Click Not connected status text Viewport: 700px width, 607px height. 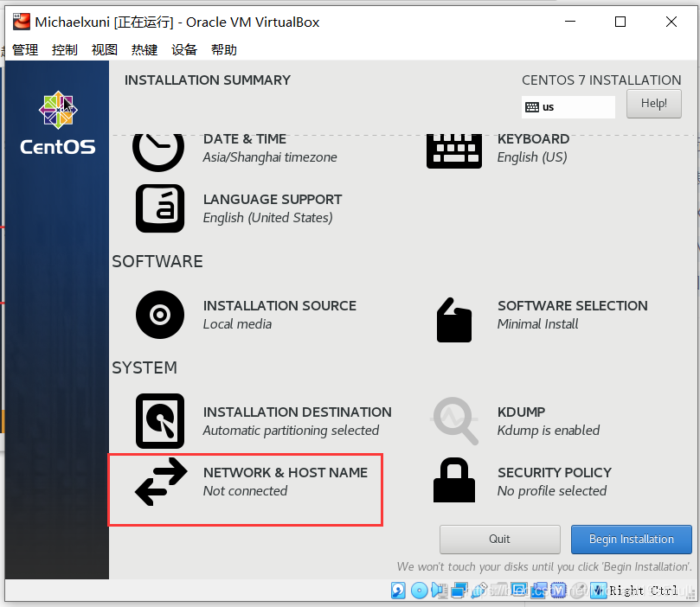tap(245, 490)
